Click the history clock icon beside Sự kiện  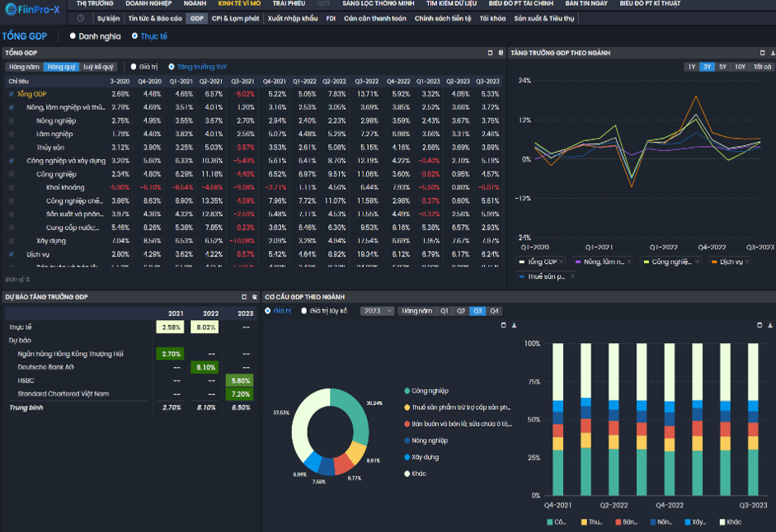click(x=81, y=18)
